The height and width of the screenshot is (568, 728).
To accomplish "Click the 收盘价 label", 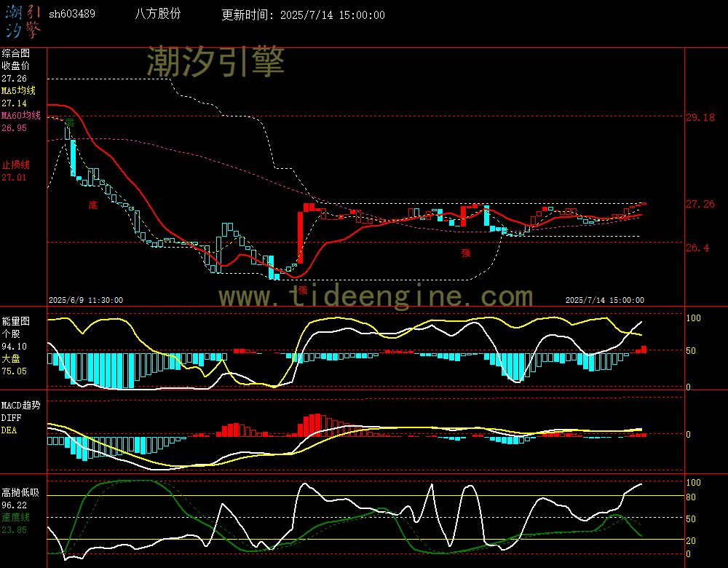I will click(16, 66).
